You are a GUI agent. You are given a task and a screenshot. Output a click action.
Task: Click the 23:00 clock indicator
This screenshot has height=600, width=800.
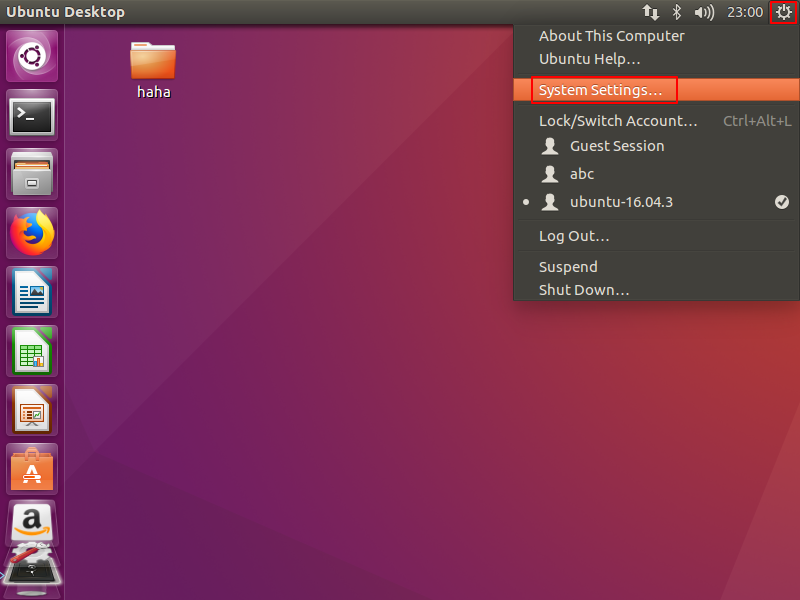[x=745, y=12]
